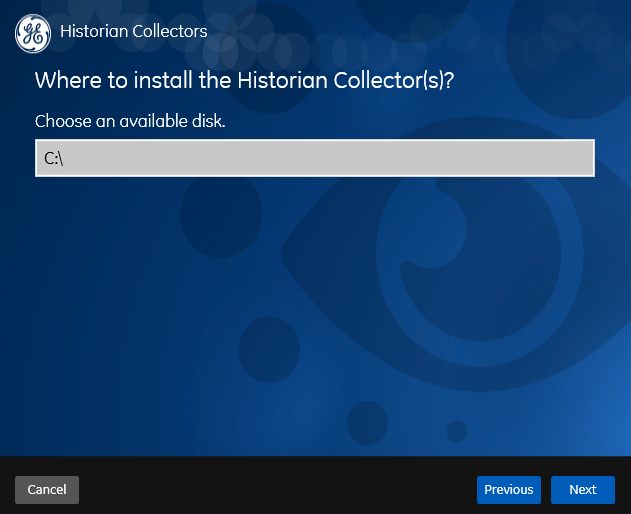Focus the gray install disk field
The height and width of the screenshot is (514, 631).
coord(315,158)
